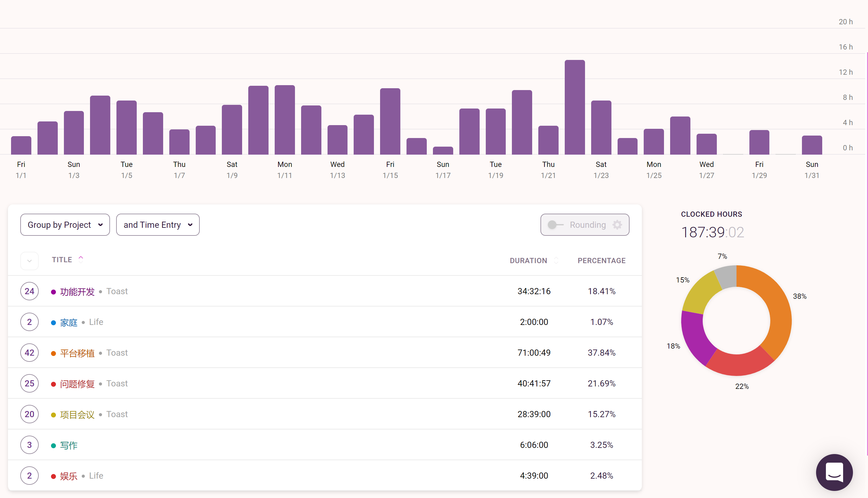Viewport: 868px width, 498px height.
Task: Click the 187:39:02 clocked hours total
Action: coord(712,232)
